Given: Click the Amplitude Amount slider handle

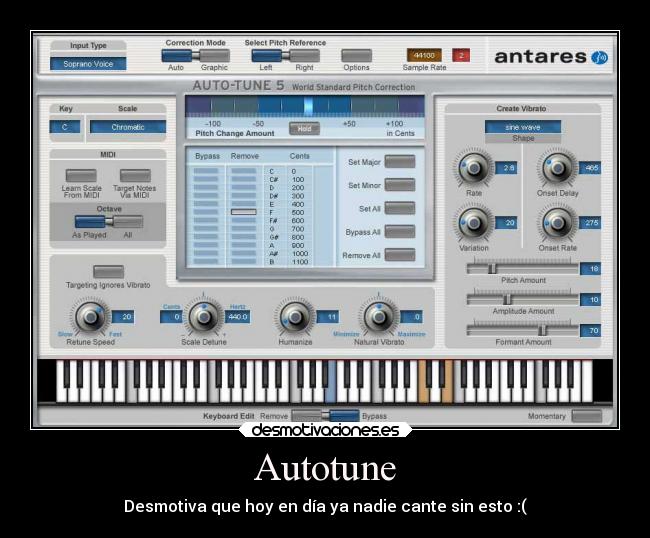Looking at the screenshot, I should 507,299.
